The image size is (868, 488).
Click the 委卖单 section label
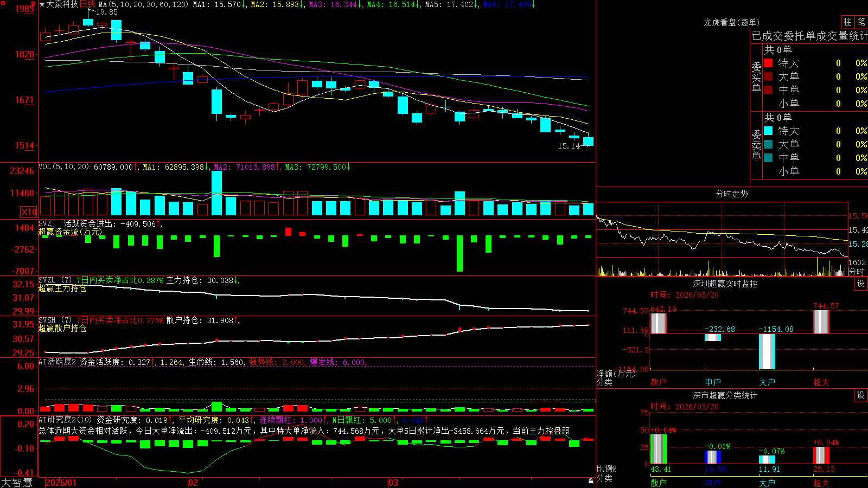(756, 145)
